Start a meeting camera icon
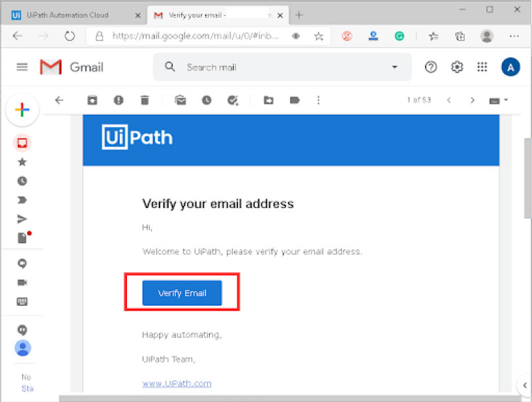This screenshot has height=402, width=532. 22,282
